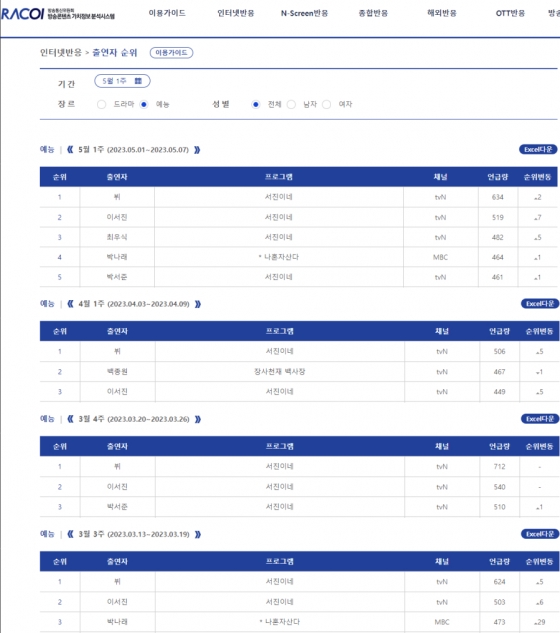
Task: Go to previous week before 5월 1주
Action: tap(70, 150)
